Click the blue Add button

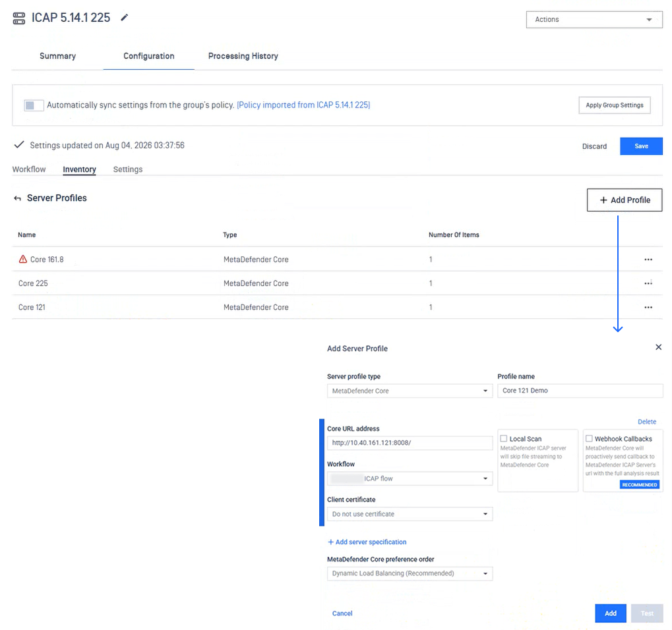[x=610, y=614]
